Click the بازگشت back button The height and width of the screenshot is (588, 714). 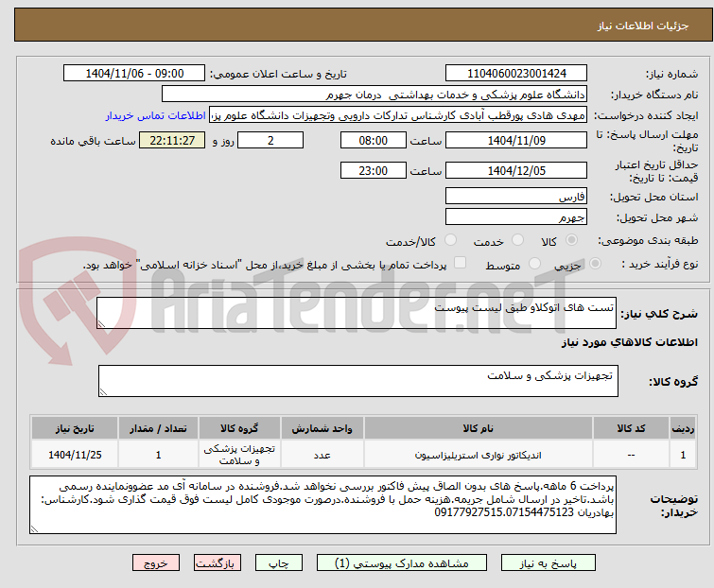point(217,563)
